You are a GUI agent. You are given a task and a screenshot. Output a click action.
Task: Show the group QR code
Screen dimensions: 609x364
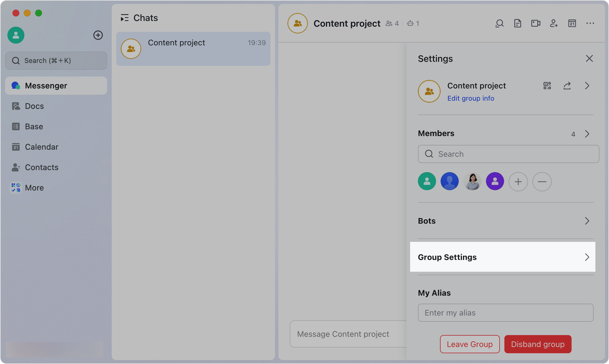[547, 86]
